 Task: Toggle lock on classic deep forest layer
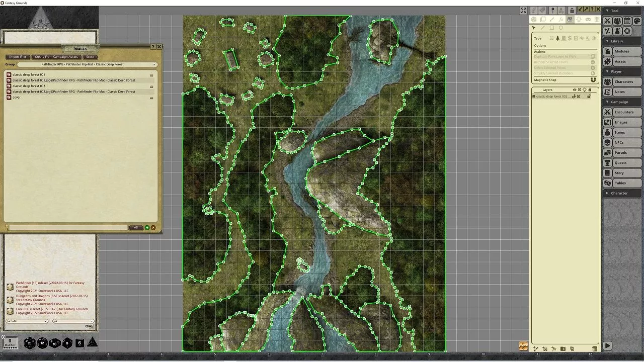[589, 96]
